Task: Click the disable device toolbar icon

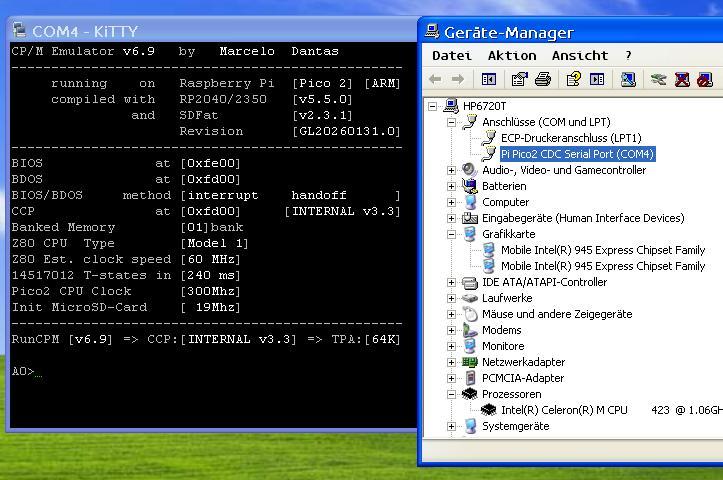Action: 705,79
